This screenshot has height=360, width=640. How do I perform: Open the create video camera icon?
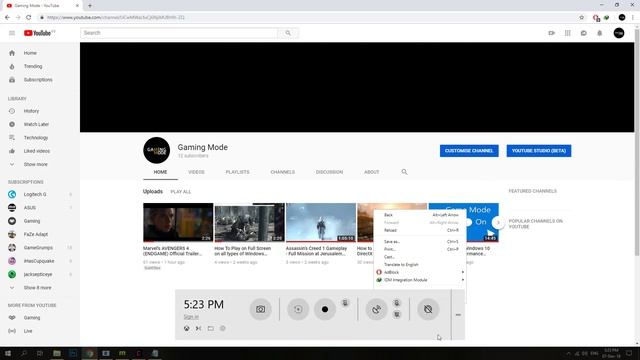[551, 33]
